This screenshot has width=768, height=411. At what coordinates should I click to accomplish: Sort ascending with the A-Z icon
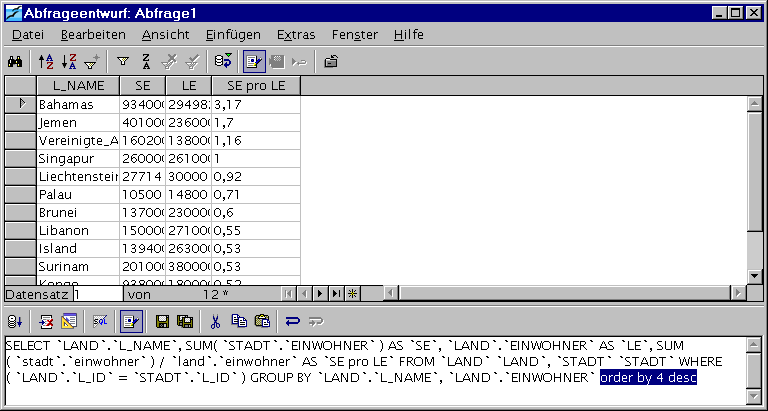(44, 61)
